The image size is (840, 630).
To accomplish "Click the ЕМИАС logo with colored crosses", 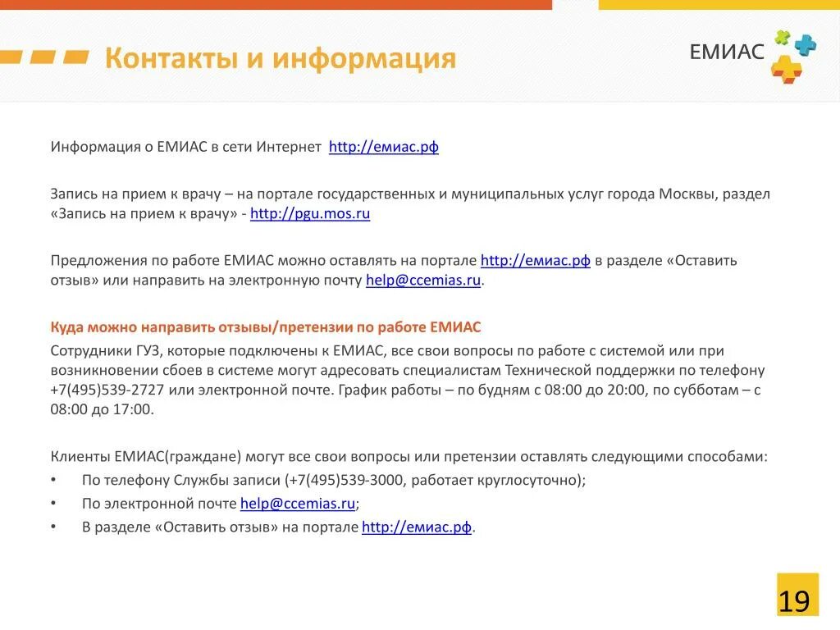I will (753, 55).
